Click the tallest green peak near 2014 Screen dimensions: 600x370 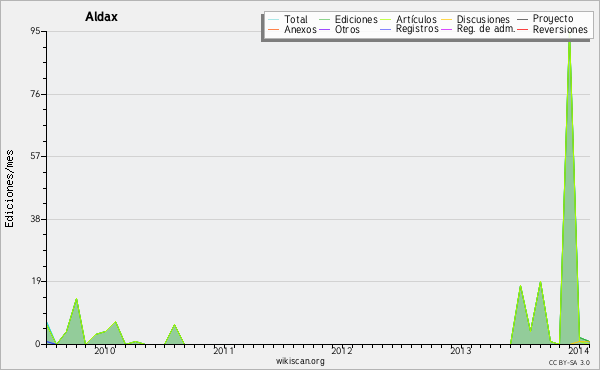[x=569, y=191]
